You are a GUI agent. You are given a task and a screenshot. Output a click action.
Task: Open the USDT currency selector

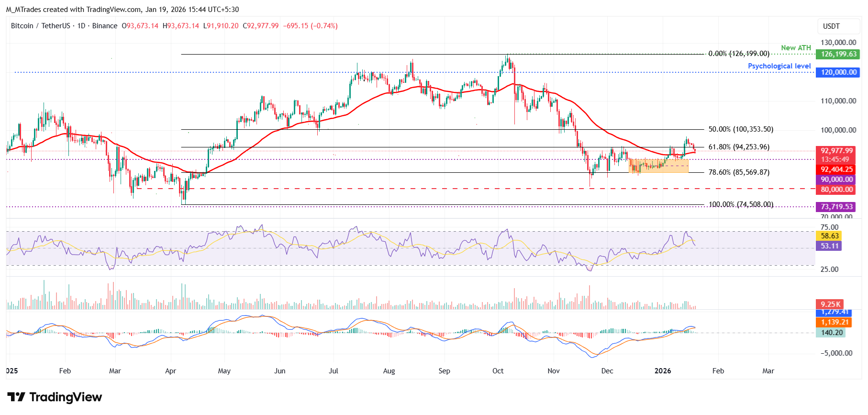pos(831,26)
